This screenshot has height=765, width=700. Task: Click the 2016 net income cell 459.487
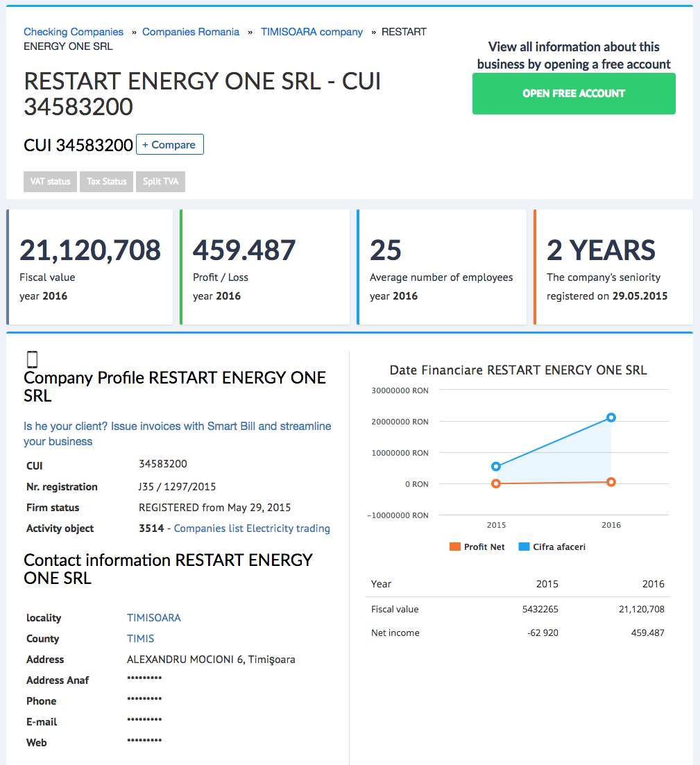[x=648, y=633]
